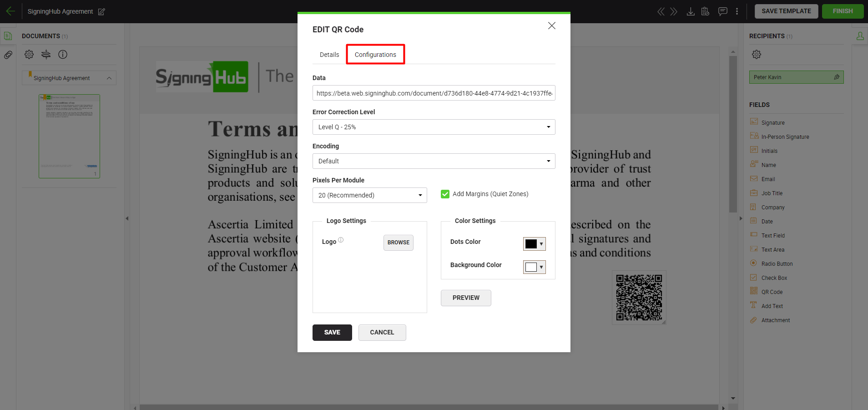The image size is (868, 410).
Task: Click the document info icon
Action: click(63, 55)
